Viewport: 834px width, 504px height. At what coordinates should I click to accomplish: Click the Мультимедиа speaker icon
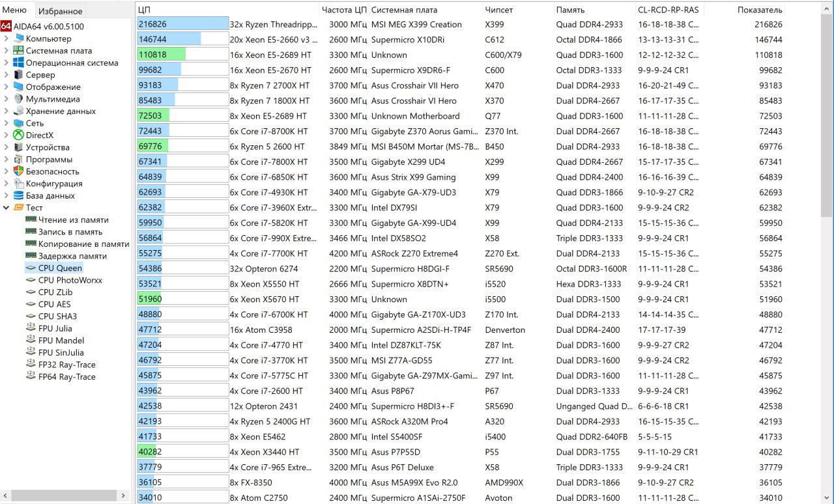pyautogui.click(x=19, y=99)
